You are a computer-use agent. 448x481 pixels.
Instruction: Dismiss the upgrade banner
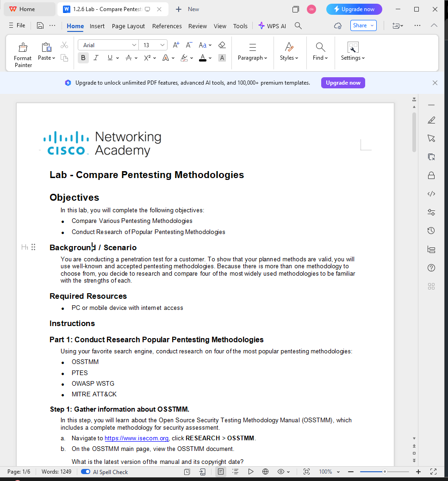pyautogui.click(x=435, y=83)
